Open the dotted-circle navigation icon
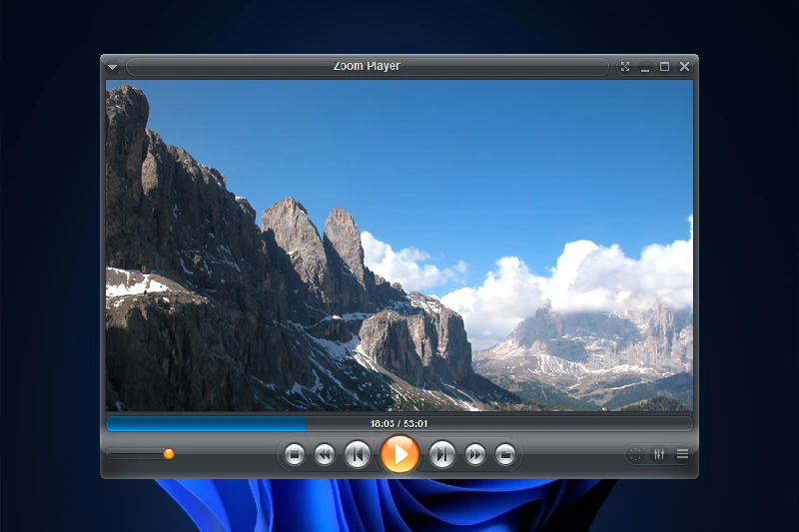Screen dimensions: 799x532 point(635,454)
